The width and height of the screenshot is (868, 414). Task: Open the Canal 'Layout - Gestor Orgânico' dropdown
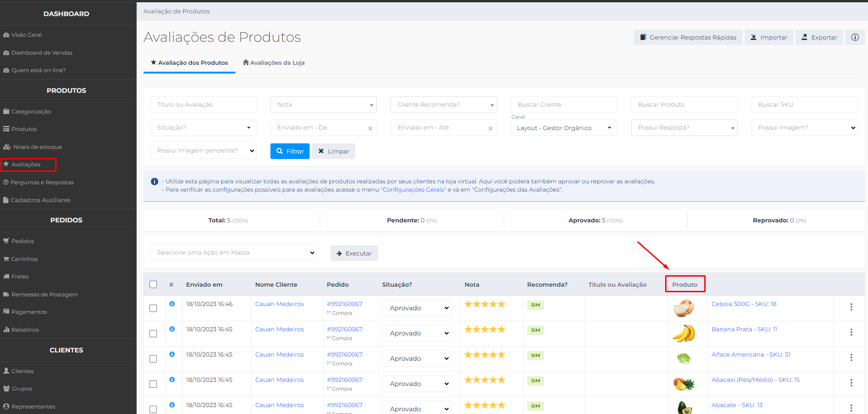pyautogui.click(x=564, y=128)
